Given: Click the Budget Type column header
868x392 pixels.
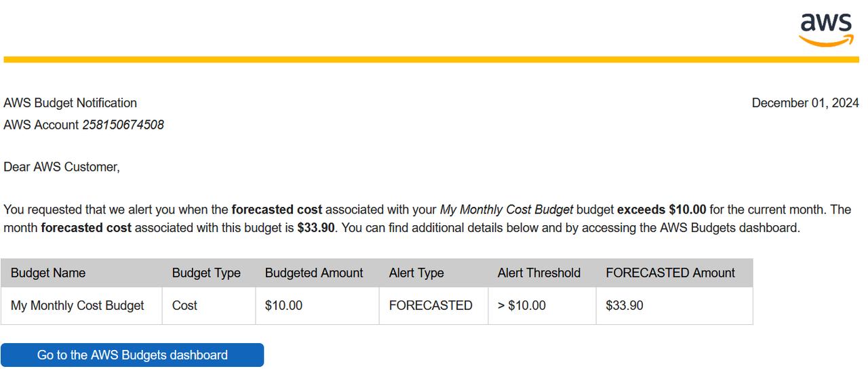Looking at the screenshot, I should point(209,273).
